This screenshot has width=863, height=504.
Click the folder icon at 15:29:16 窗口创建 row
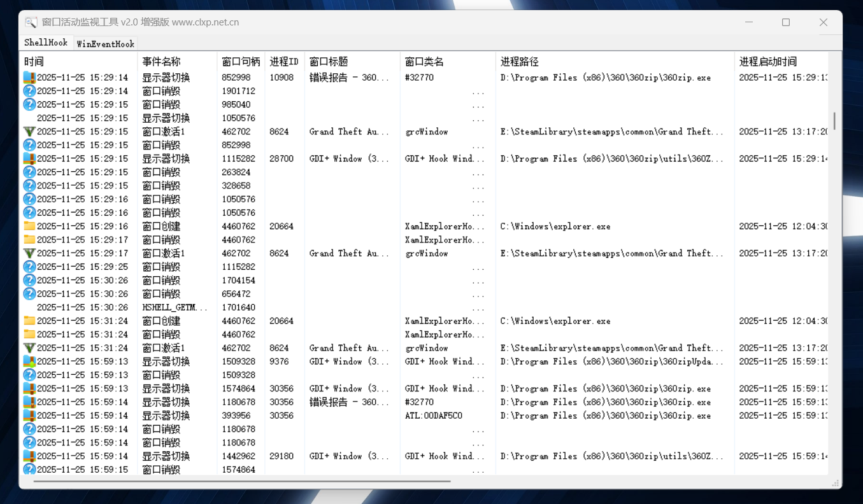[29, 227]
